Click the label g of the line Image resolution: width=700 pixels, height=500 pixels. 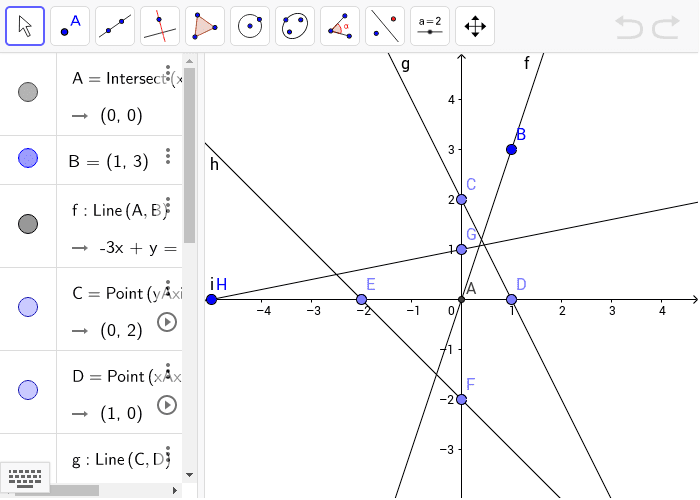405,65
